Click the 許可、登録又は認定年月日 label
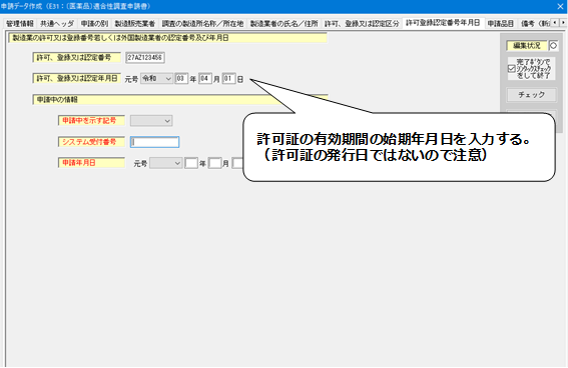The height and width of the screenshot is (368, 568). 77,79
